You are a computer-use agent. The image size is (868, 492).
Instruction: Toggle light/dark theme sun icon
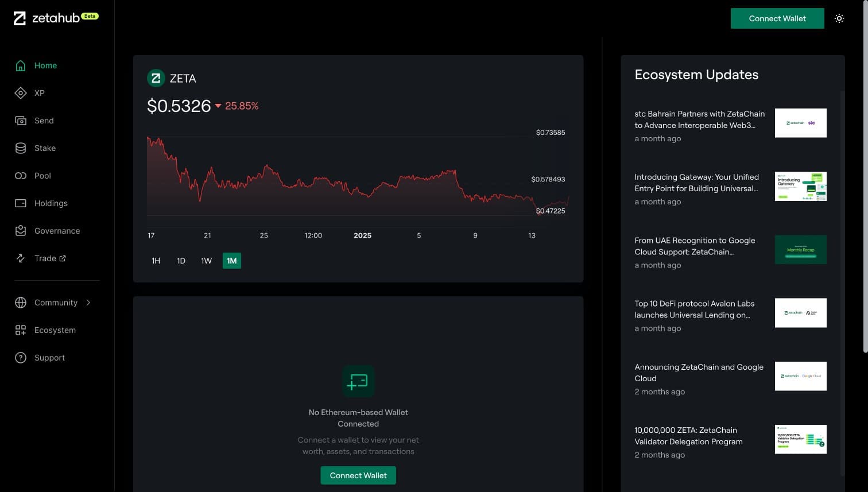tap(839, 18)
